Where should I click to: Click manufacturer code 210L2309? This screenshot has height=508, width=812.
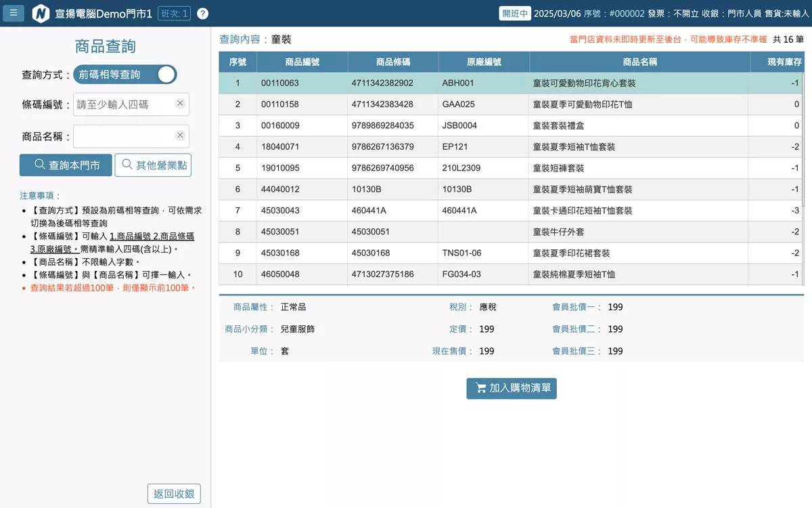click(x=461, y=168)
